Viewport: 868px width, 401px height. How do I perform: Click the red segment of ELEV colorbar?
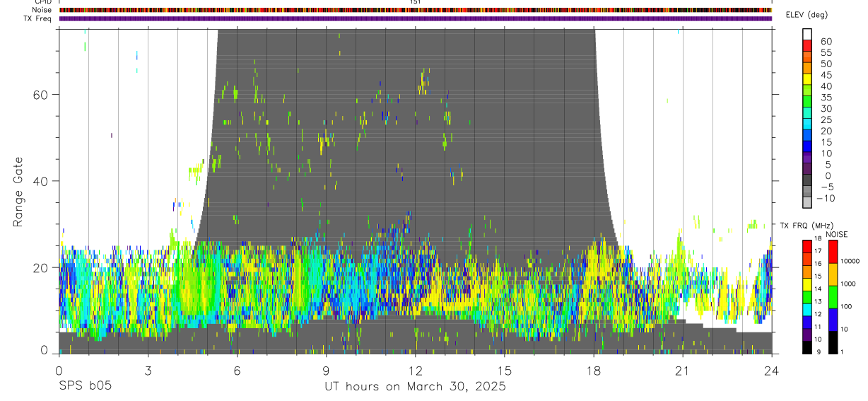coord(807,45)
